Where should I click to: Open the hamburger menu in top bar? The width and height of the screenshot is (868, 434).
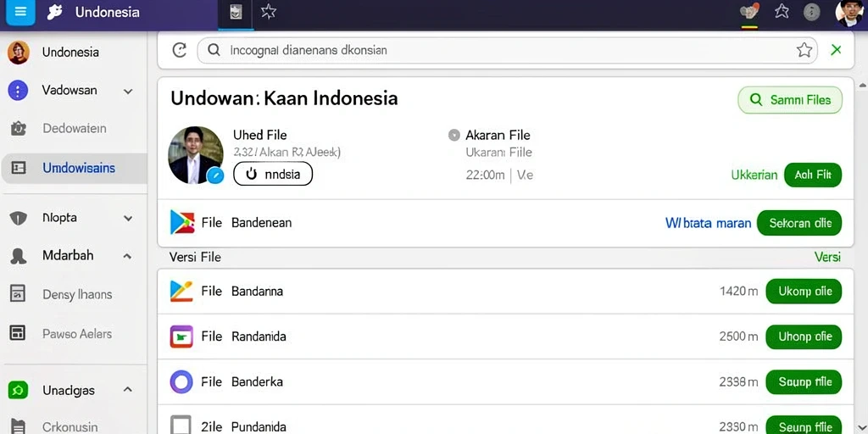click(20, 12)
